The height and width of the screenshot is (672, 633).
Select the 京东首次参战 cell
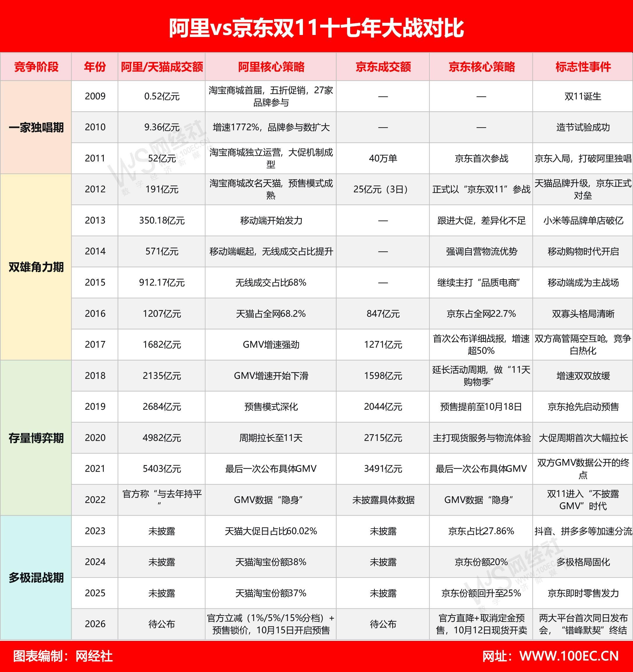481,159
